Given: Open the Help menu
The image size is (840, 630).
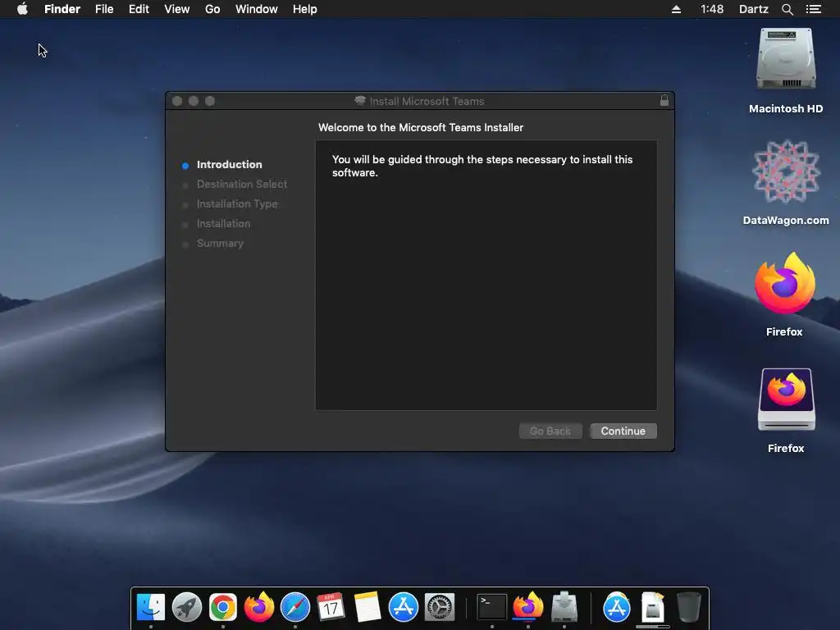Looking at the screenshot, I should [305, 9].
